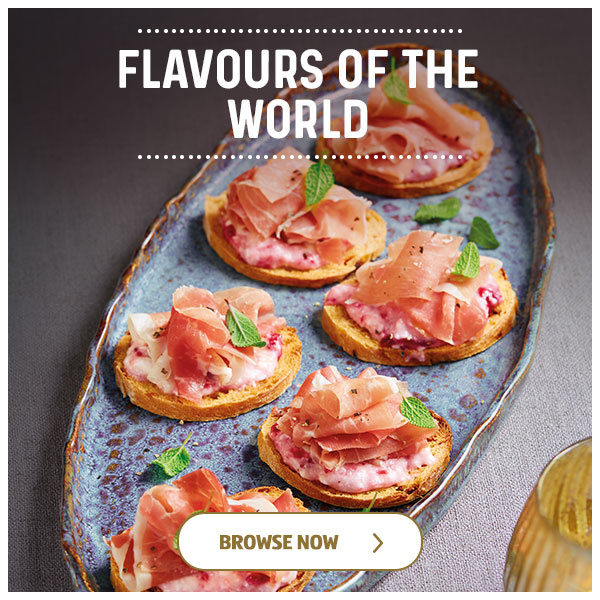
Task: Click the chevron arrow inside Browse Now button
Action: [378, 543]
